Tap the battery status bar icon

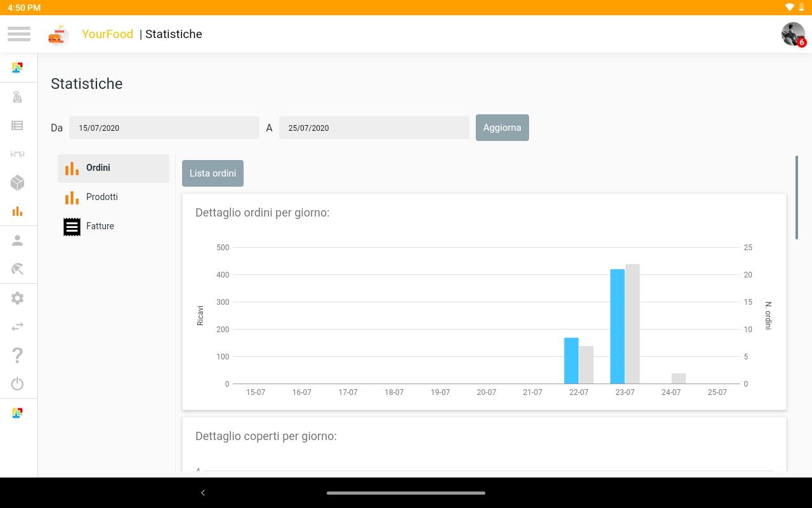[801, 8]
